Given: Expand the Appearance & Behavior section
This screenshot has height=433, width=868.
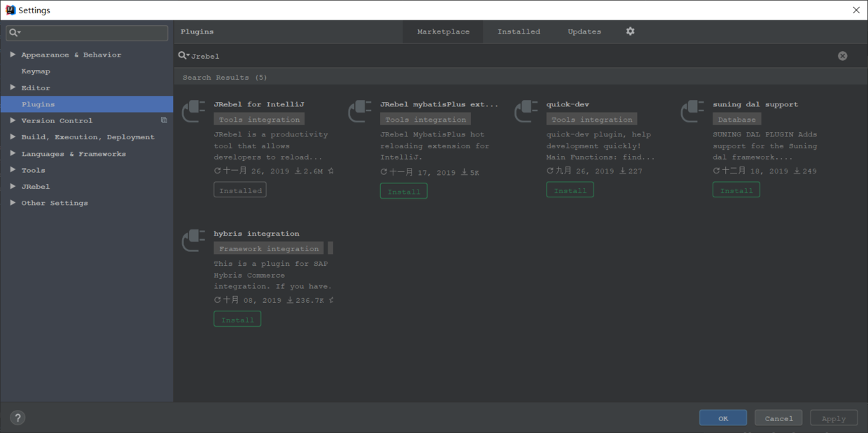Looking at the screenshot, I should (x=13, y=55).
